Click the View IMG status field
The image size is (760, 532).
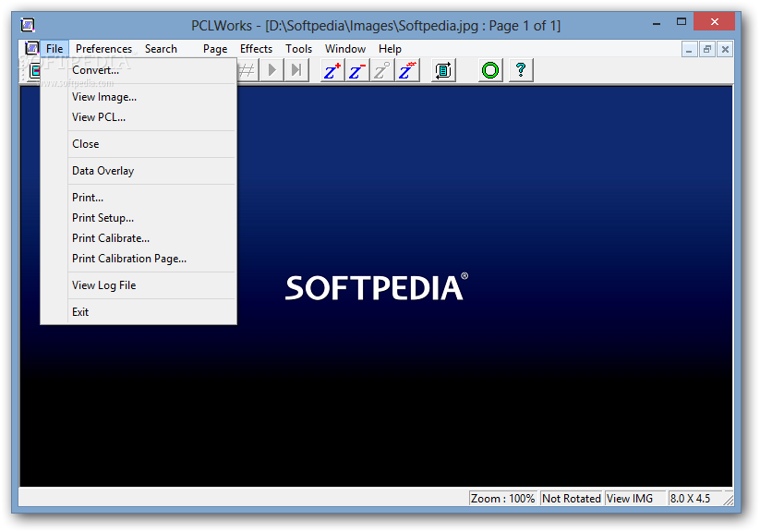(x=634, y=499)
